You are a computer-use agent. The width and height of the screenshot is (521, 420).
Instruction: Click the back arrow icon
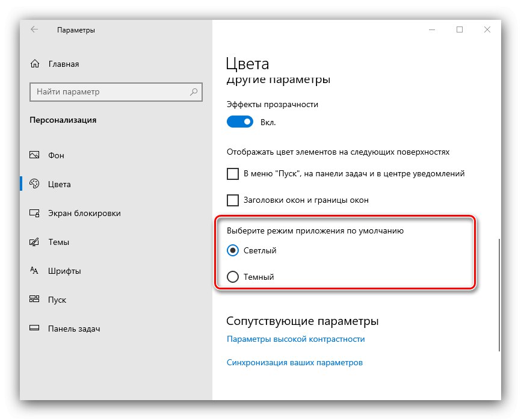[34, 29]
